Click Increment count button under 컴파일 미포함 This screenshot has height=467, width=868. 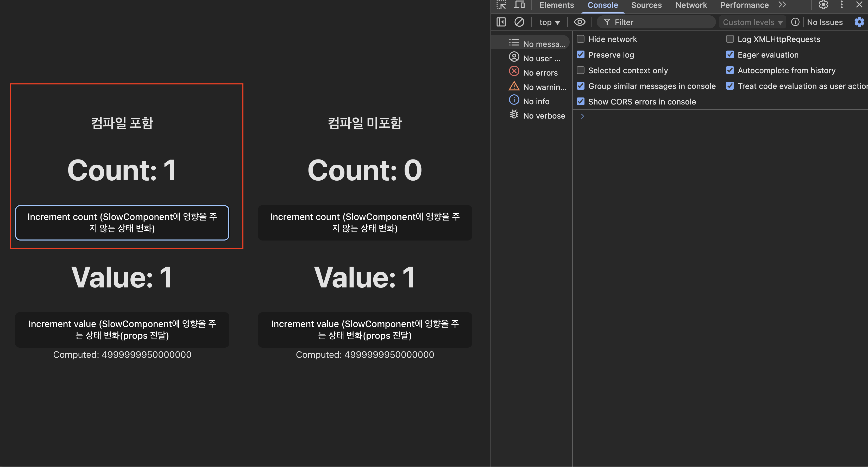[365, 223]
